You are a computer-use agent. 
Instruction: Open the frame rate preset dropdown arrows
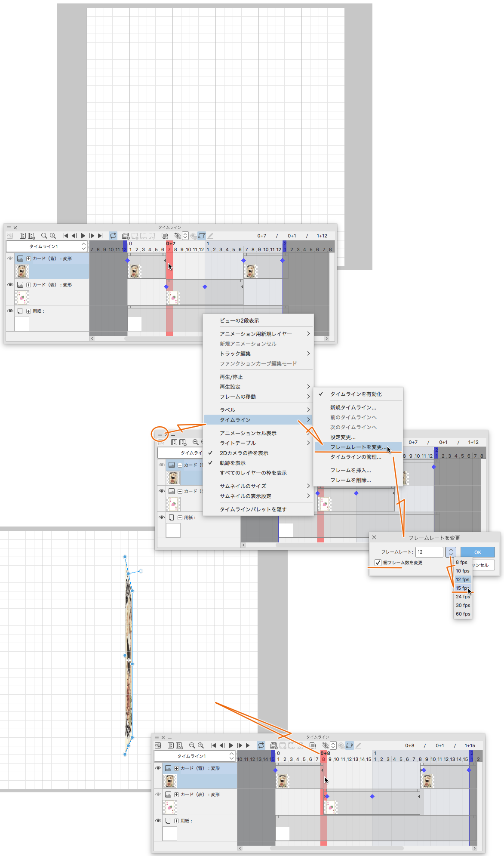point(451,552)
